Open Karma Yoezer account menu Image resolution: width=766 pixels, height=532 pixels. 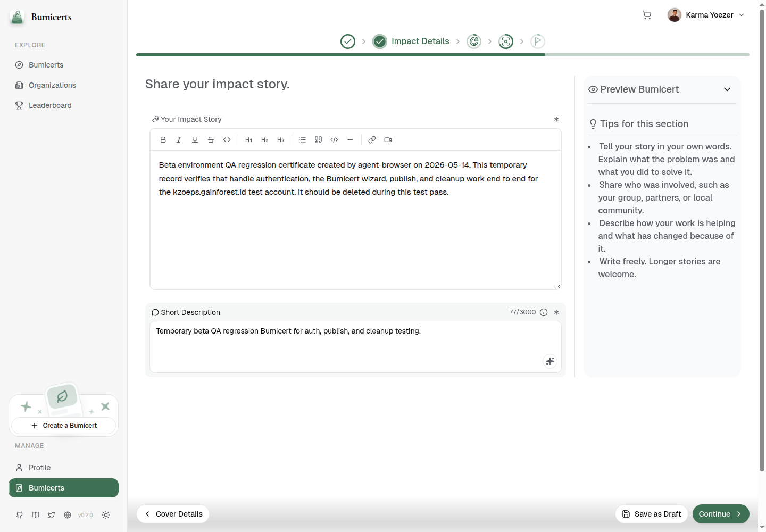pyautogui.click(x=706, y=15)
